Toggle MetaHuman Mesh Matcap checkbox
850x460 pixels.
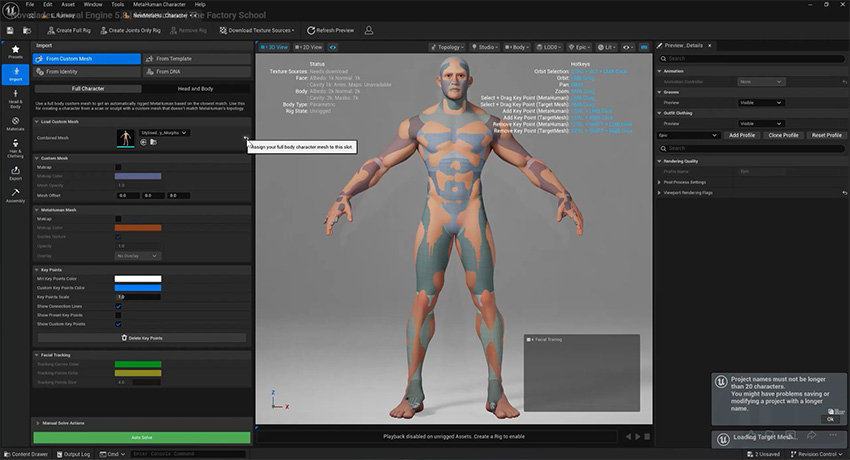[118, 219]
